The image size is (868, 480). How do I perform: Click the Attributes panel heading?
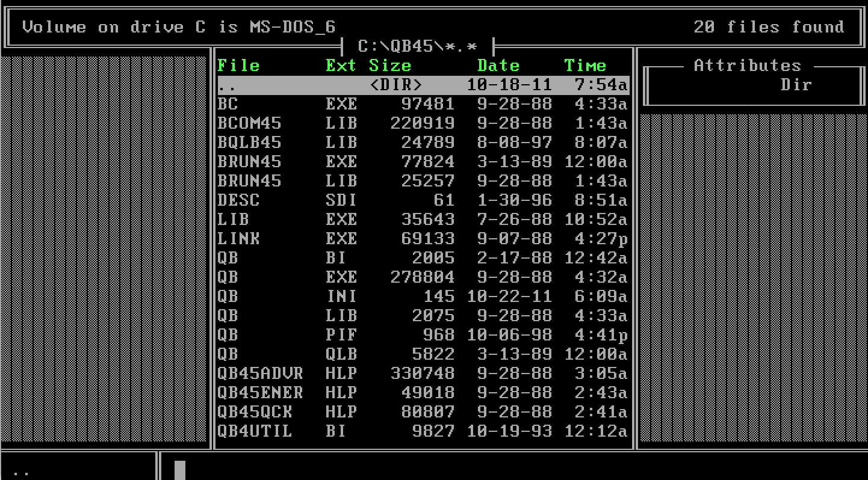coord(748,66)
